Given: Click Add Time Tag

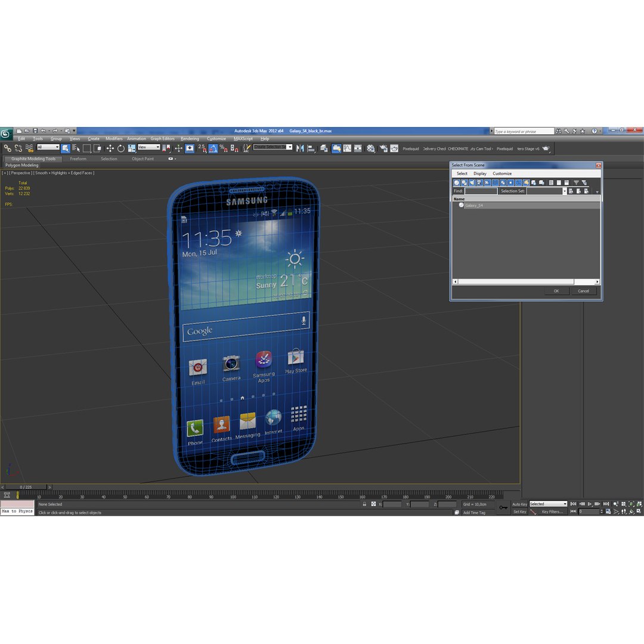Looking at the screenshot, I should coord(474,513).
